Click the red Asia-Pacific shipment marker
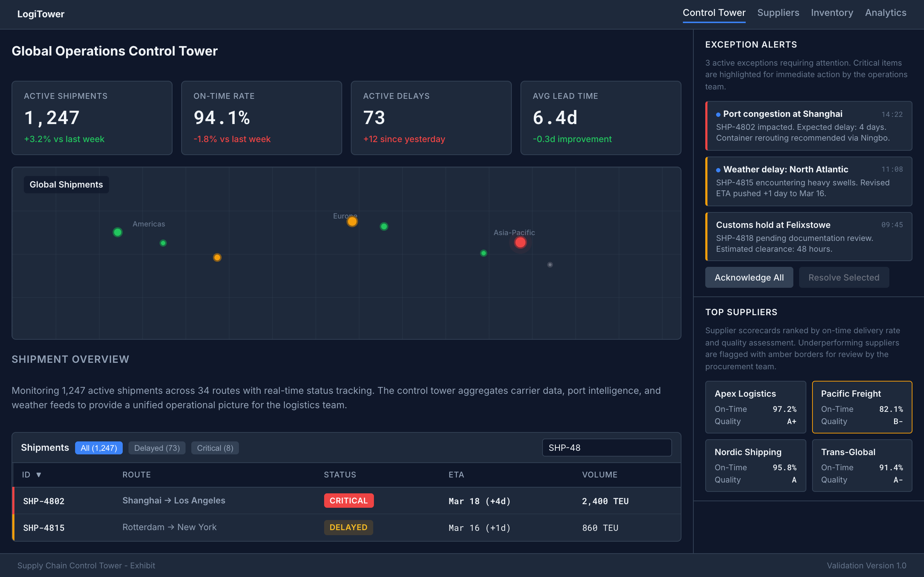This screenshot has height=577, width=924. (520, 242)
